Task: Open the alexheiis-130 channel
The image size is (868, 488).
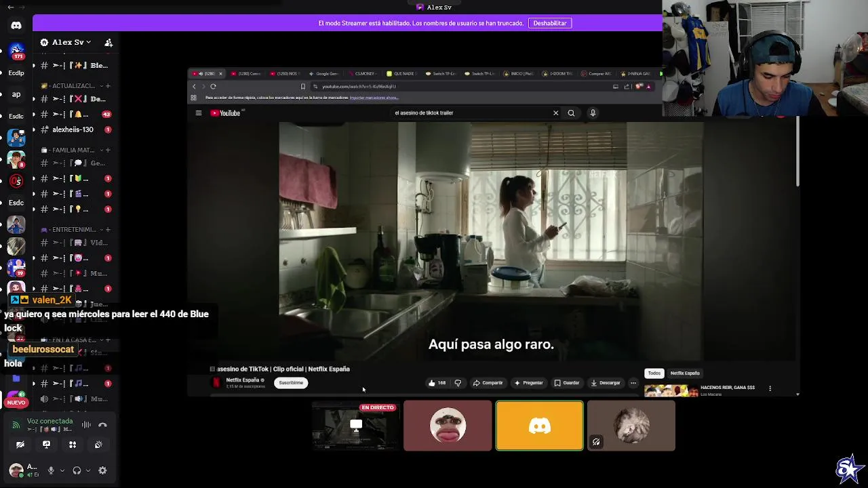Action: tap(75, 129)
